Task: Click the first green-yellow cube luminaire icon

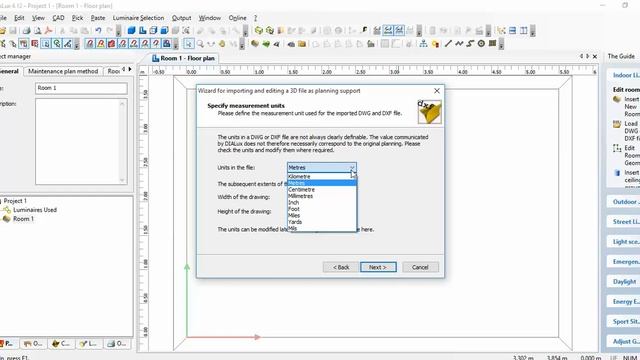Action: click(x=258, y=31)
